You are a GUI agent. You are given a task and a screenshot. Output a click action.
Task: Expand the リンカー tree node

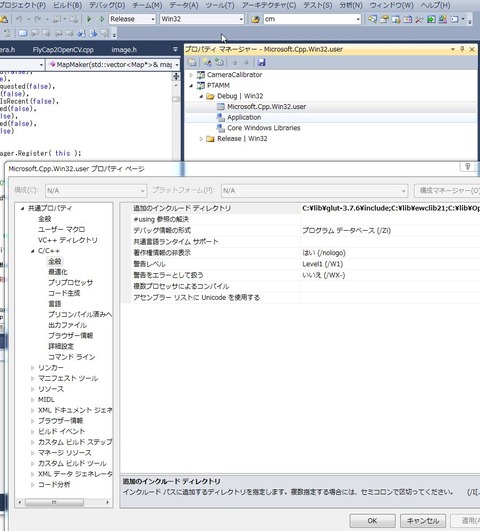point(33,368)
